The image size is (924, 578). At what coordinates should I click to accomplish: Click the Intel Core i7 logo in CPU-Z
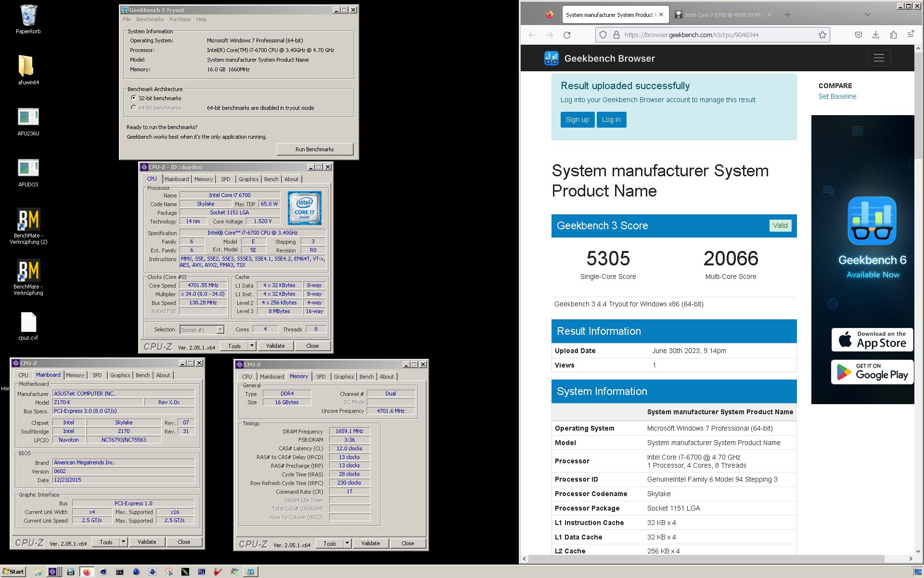pos(305,208)
